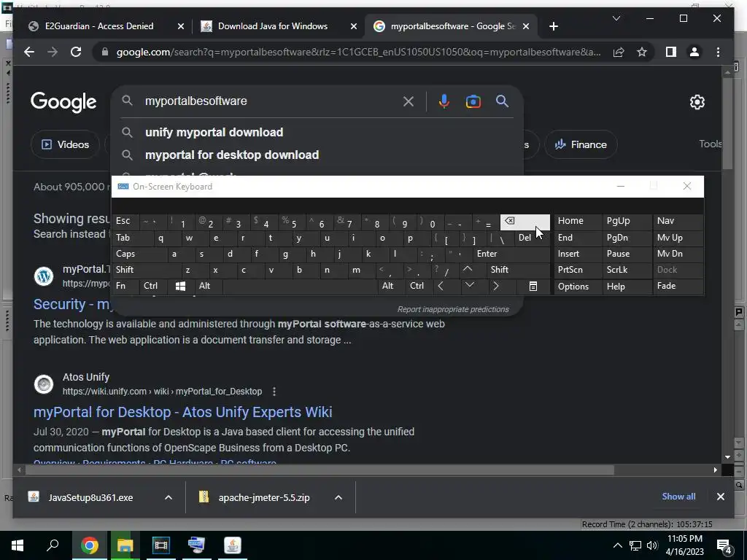Open the Java app in the taskbar
This screenshot has height=560, width=747.
click(x=233, y=545)
